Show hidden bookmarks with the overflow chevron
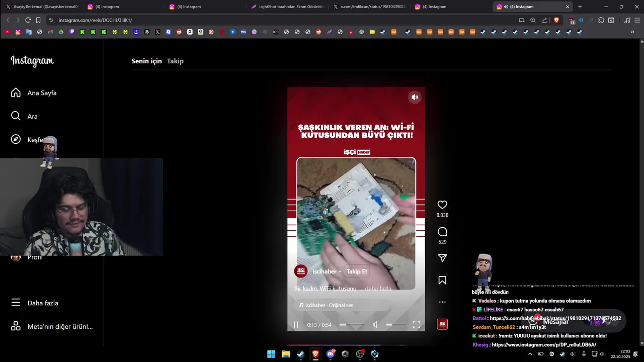The image size is (644, 362). pos(632,32)
